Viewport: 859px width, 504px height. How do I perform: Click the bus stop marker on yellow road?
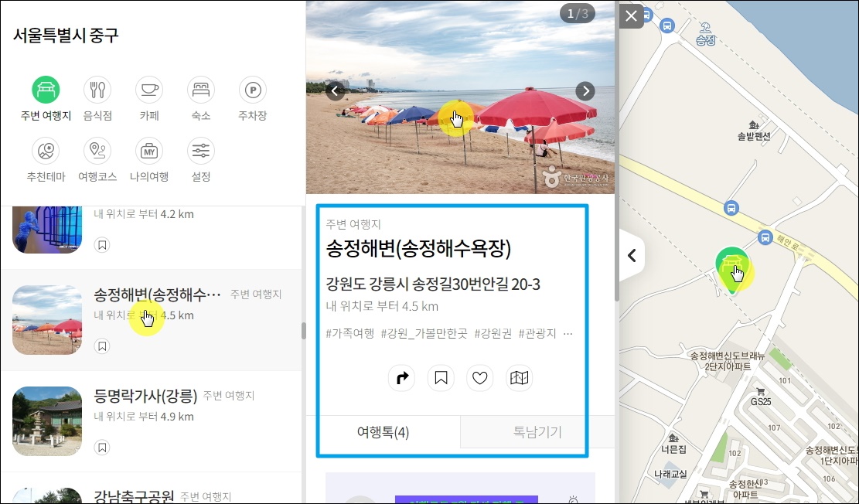pos(731,208)
